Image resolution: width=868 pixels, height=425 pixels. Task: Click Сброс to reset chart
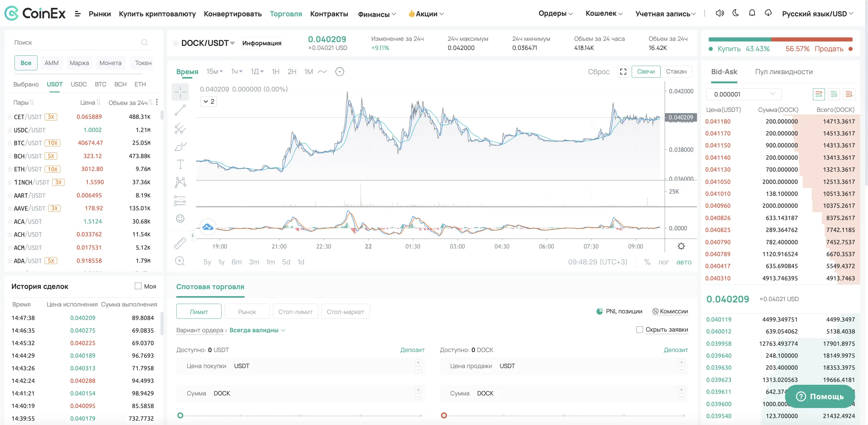(x=598, y=71)
